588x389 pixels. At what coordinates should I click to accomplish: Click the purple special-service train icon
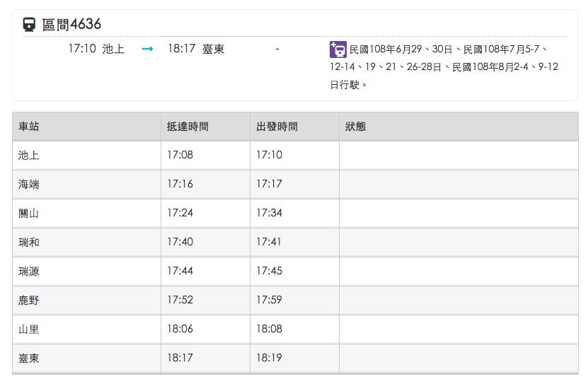(338, 50)
